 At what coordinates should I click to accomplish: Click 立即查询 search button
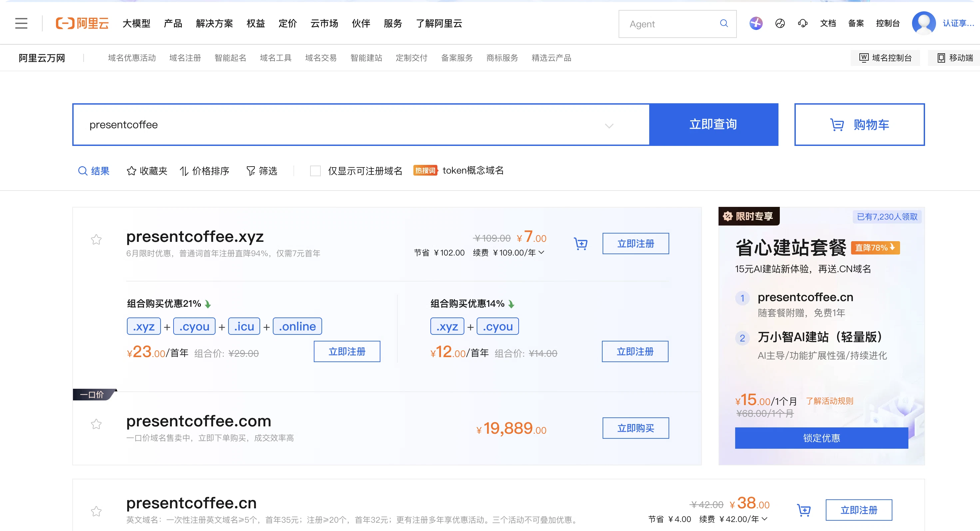[x=713, y=124]
